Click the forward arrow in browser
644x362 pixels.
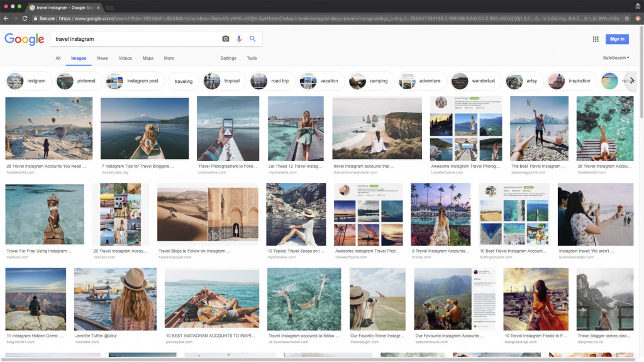pyautogui.click(x=15, y=18)
